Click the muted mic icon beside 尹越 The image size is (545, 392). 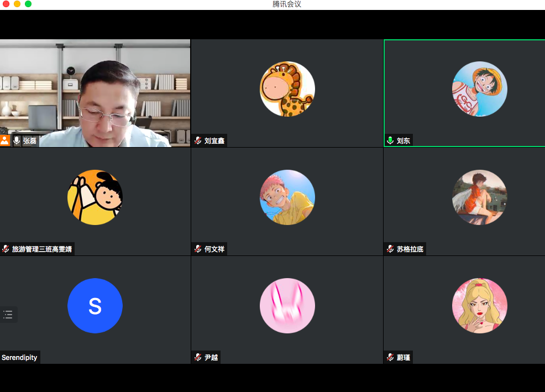point(198,357)
